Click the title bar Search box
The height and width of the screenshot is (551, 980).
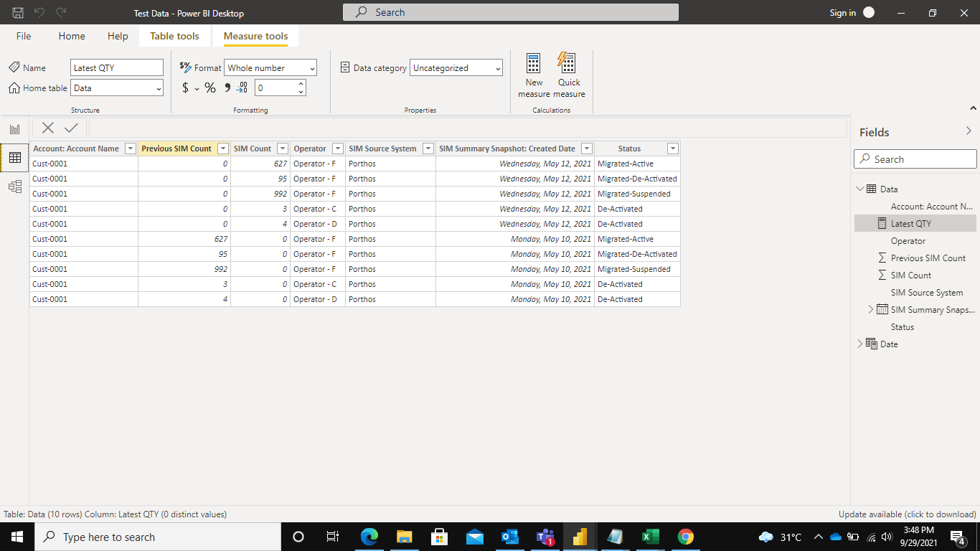pyautogui.click(x=511, y=12)
